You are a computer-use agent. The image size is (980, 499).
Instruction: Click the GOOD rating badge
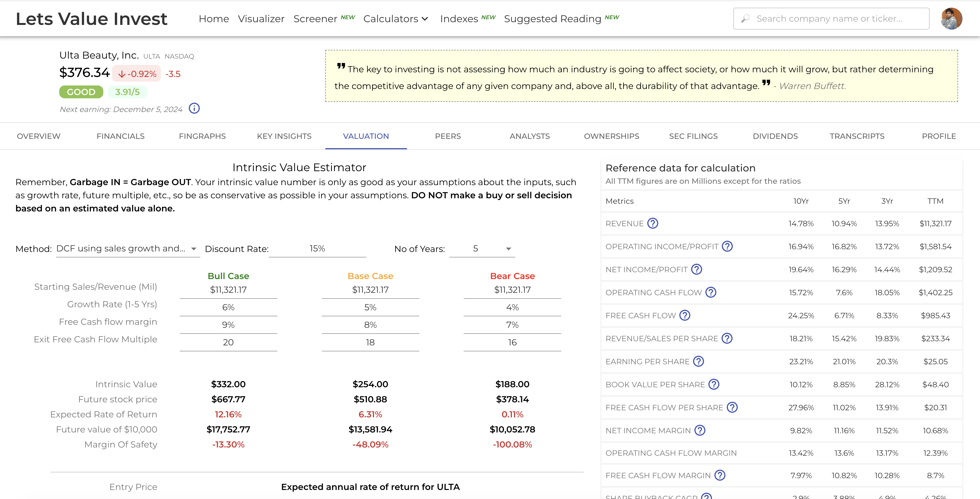pyautogui.click(x=81, y=92)
